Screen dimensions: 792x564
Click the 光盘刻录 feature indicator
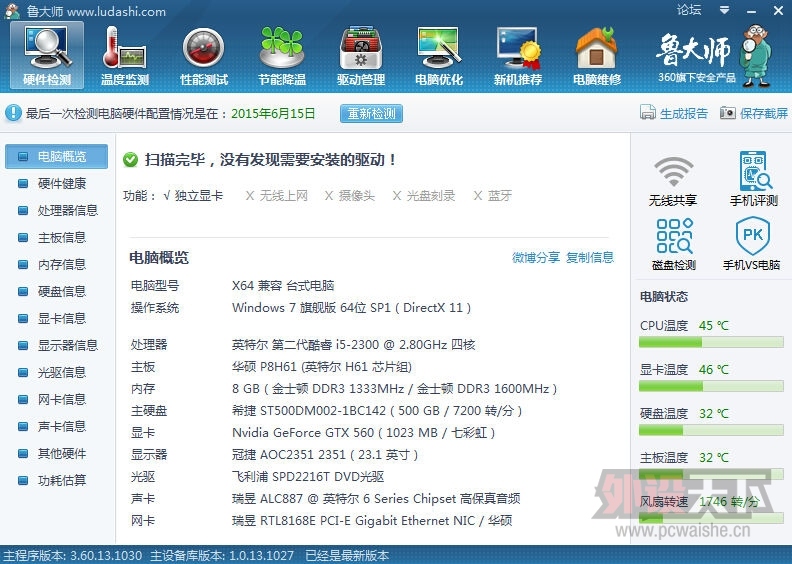pyautogui.click(x=424, y=195)
